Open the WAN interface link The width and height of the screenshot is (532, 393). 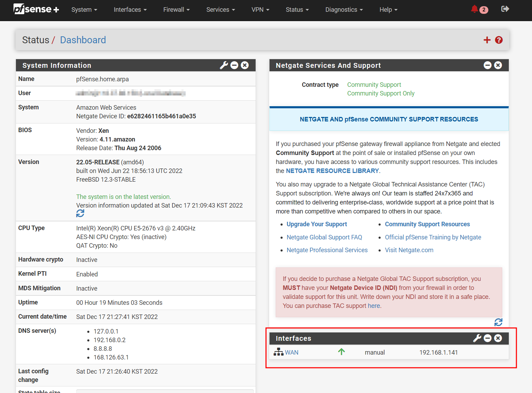tap(292, 353)
